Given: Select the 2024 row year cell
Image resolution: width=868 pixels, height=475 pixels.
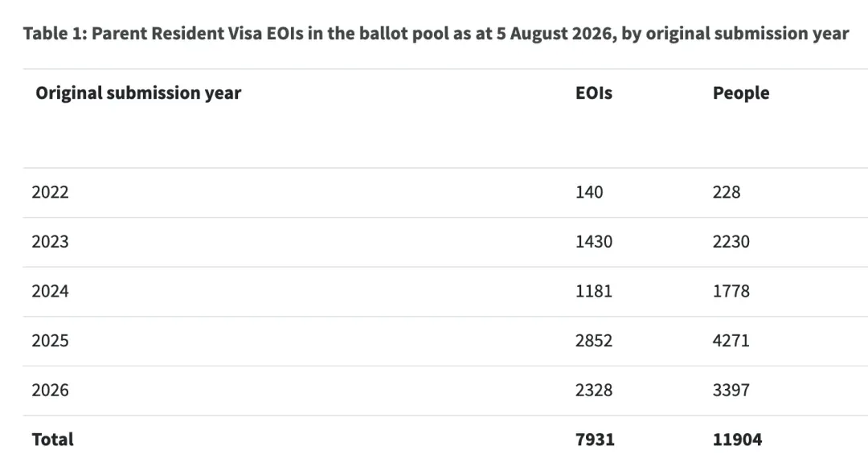Looking at the screenshot, I should (x=51, y=291).
